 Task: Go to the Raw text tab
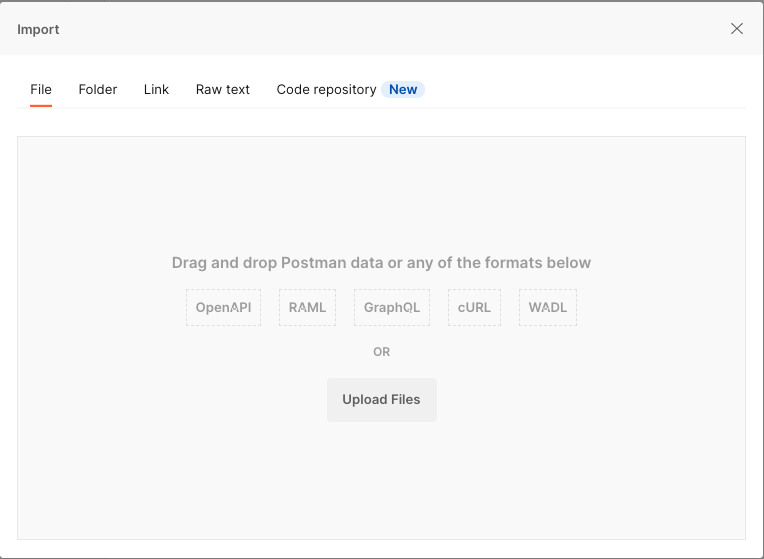223,89
